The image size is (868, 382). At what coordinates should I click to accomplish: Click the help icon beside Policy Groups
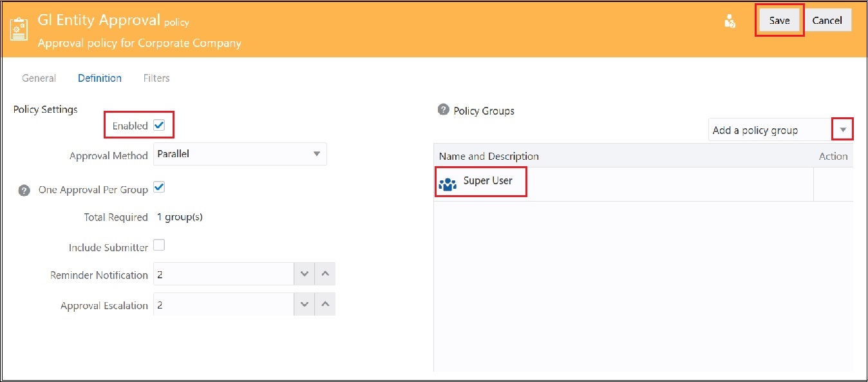[x=443, y=110]
